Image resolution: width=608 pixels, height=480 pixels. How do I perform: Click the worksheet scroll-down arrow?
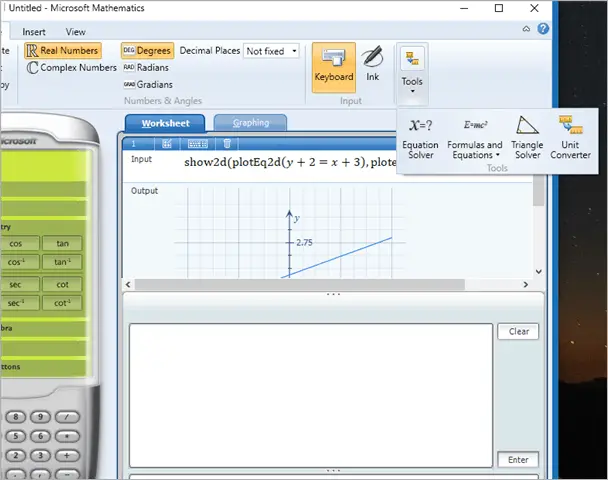(539, 271)
